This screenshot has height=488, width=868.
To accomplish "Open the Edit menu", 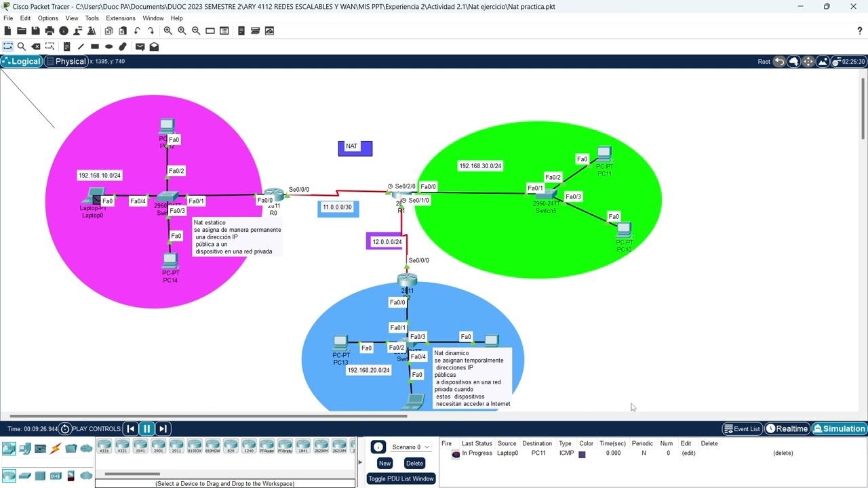I will 25,18.
